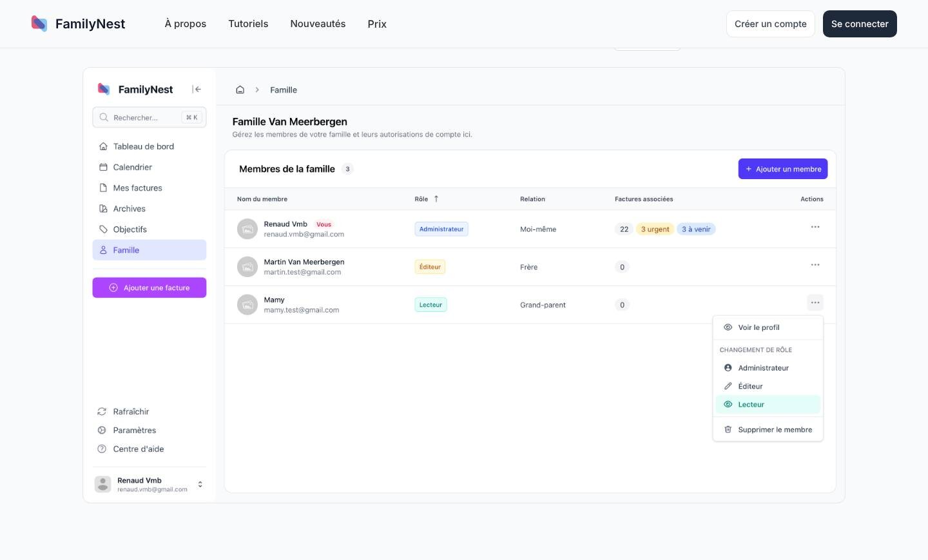Click the Éditeur role badge for Martin

point(430,267)
